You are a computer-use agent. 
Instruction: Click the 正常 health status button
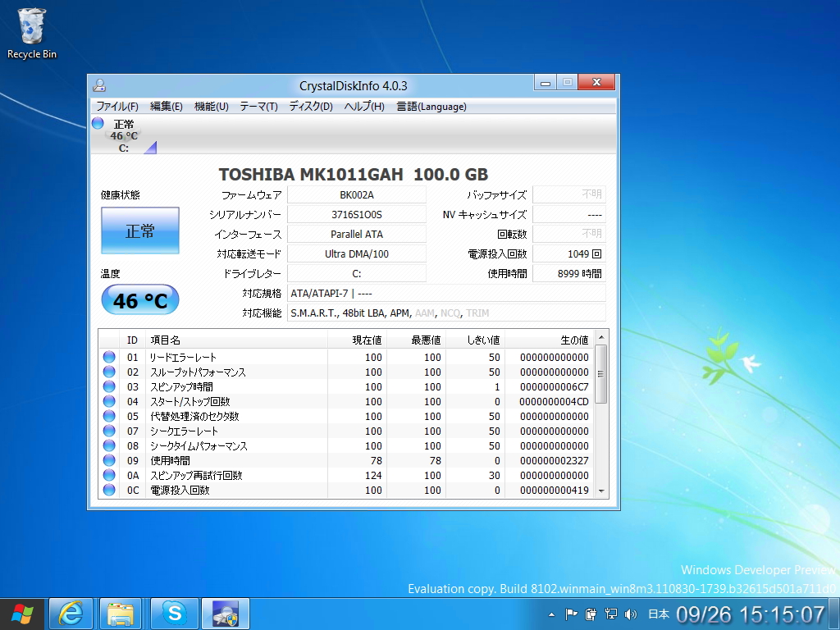pyautogui.click(x=139, y=231)
